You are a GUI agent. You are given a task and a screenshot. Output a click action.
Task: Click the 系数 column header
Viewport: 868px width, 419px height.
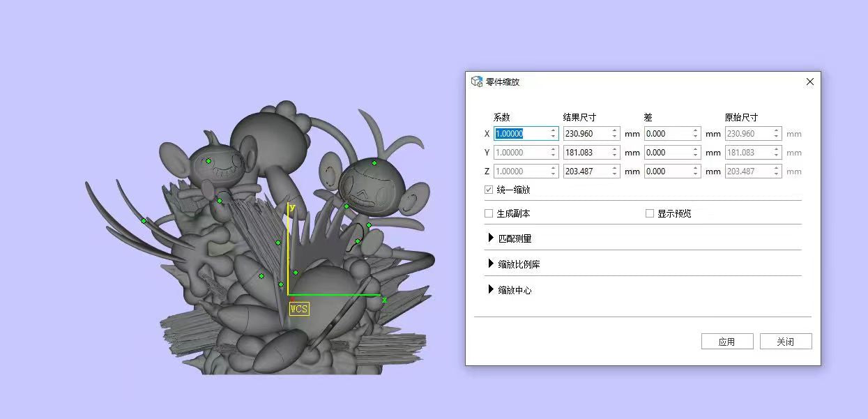(502, 117)
